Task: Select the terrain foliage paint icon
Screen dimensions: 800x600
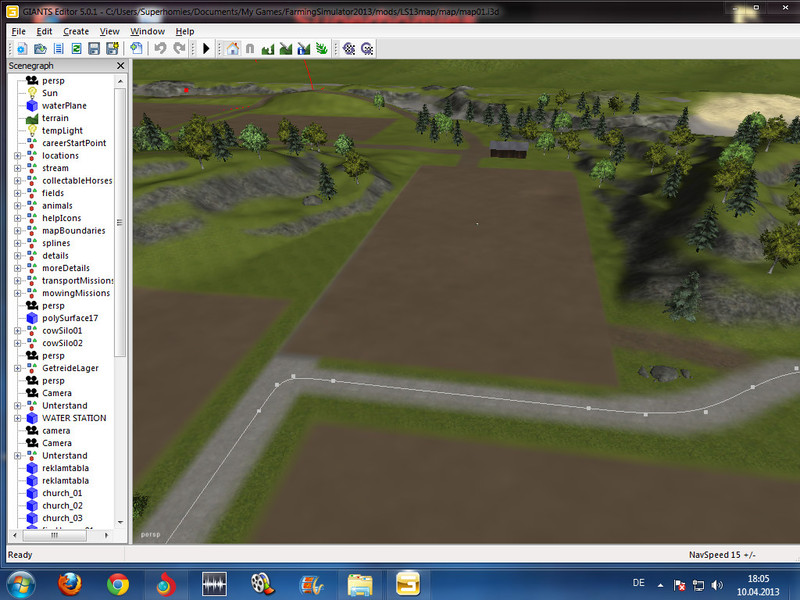Action: (321, 48)
